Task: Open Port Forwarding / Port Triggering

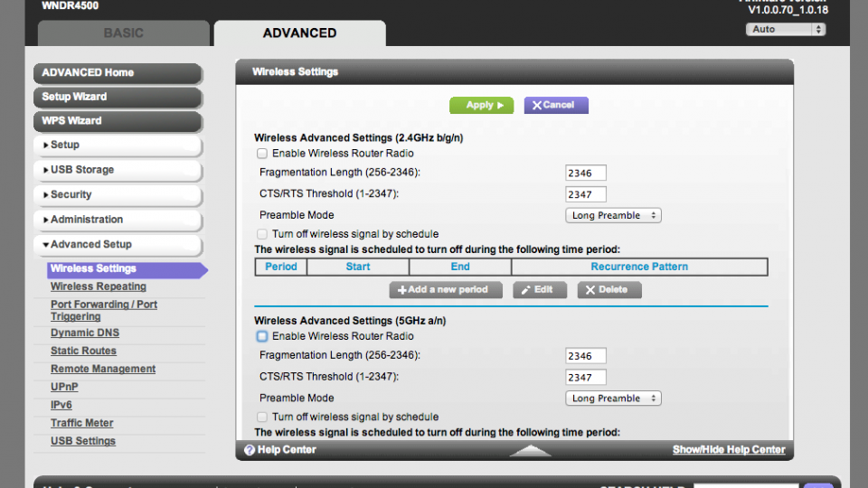Action: point(103,310)
